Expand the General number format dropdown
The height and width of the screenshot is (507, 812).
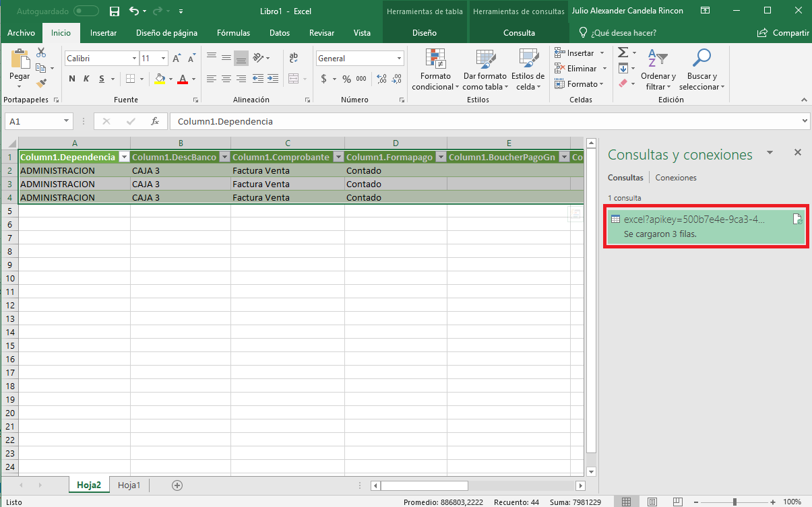click(x=399, y=59)
